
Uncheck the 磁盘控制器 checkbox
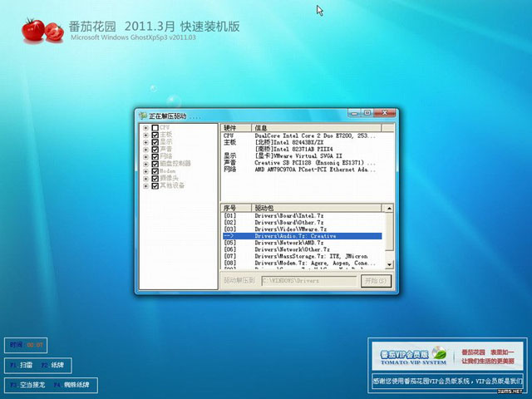tap(155, 164)
